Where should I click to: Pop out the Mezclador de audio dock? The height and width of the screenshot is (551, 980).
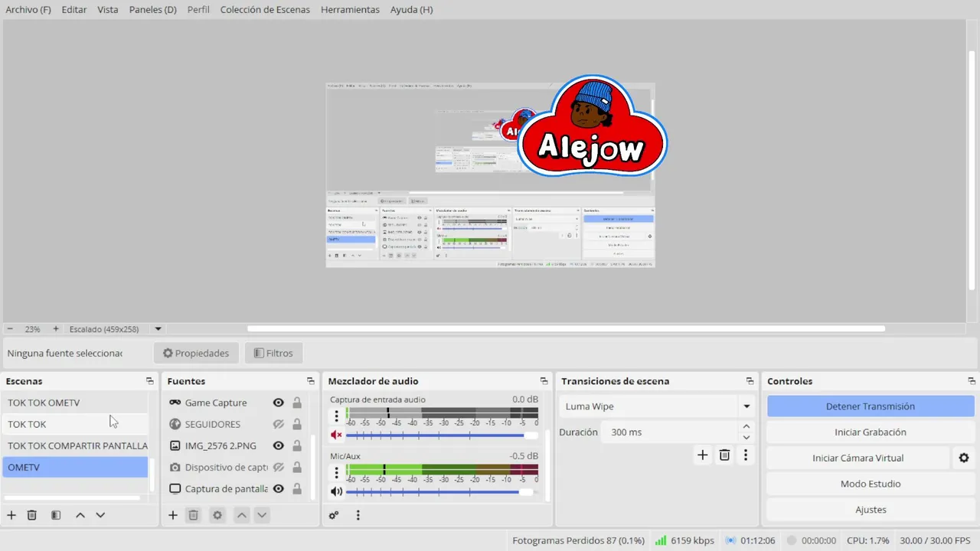544,381
